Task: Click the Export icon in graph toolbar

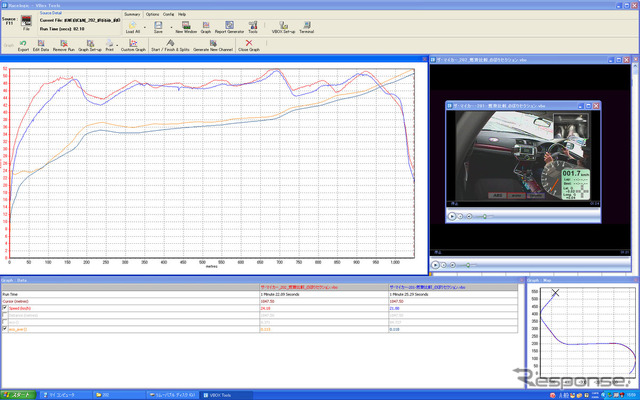Action: [23, 43]
